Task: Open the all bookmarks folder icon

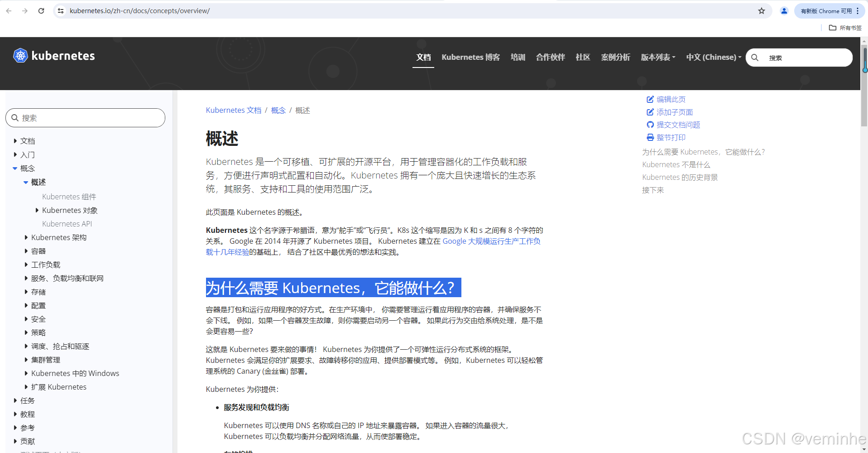Action: (x=832, y=28)
